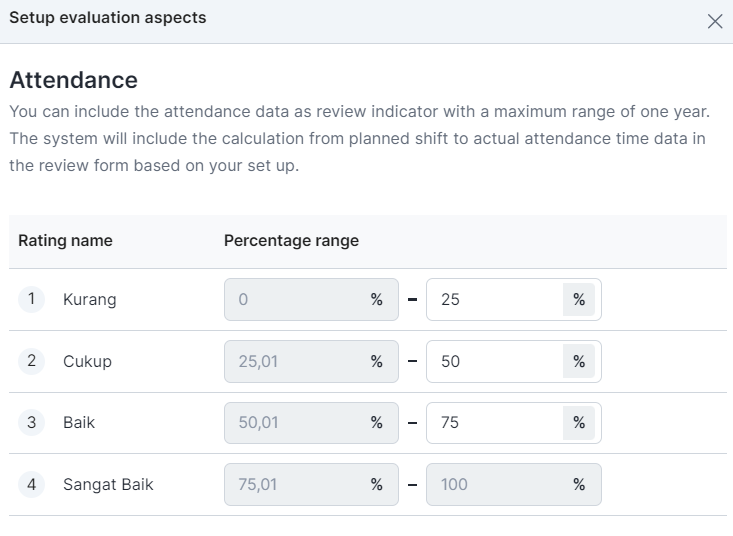
Task: Click the number 3 rating badge
Action: coord(31,422)
